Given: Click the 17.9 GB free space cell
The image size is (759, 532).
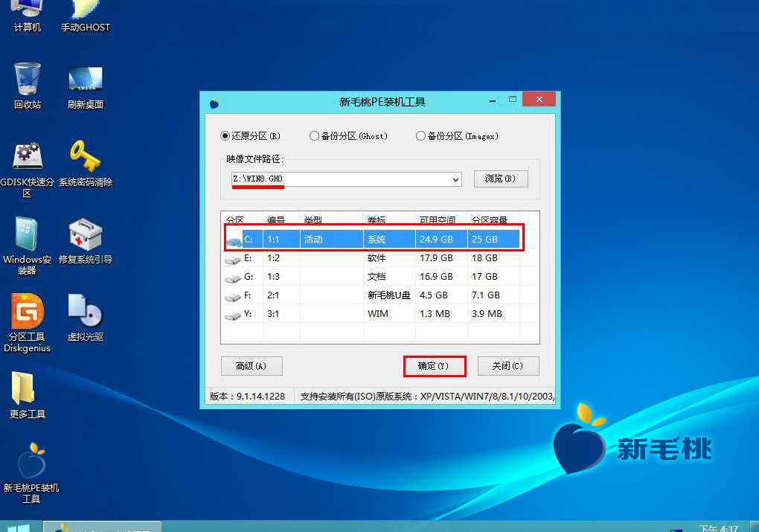Looking at the screenshot, I should pyautogui.click(x=436, y=258).
